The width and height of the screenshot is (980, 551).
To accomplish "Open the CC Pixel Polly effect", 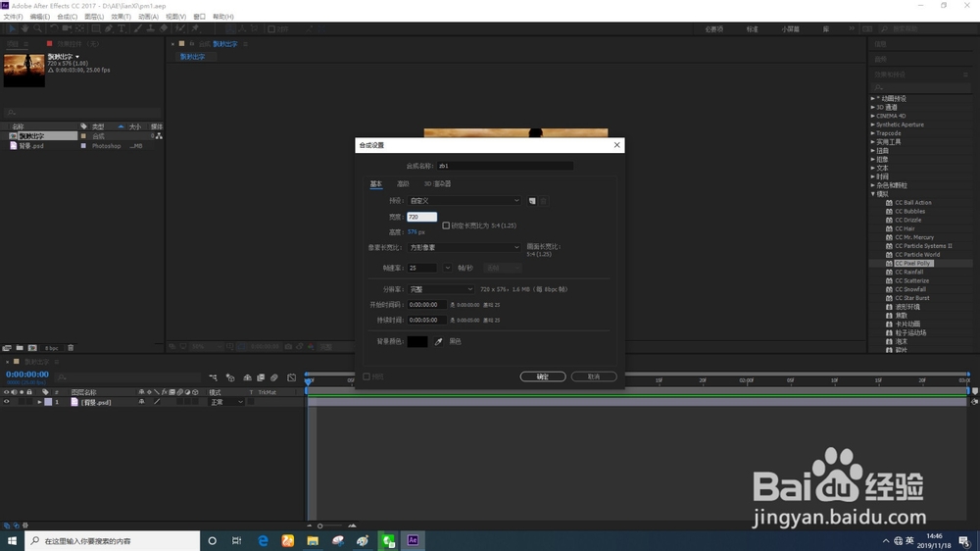I will click(x=912, y=264).
